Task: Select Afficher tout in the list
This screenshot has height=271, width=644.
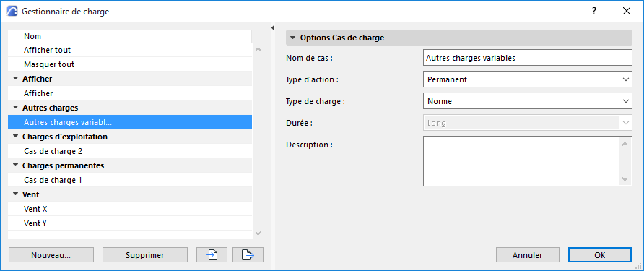Action: 130,50
